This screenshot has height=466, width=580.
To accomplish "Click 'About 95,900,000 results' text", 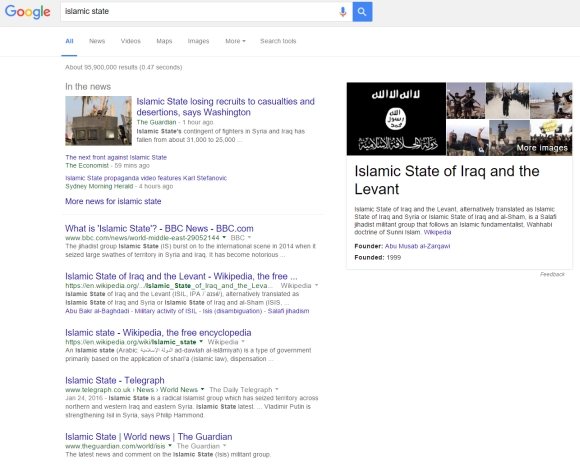I will (x=124, y=67).
